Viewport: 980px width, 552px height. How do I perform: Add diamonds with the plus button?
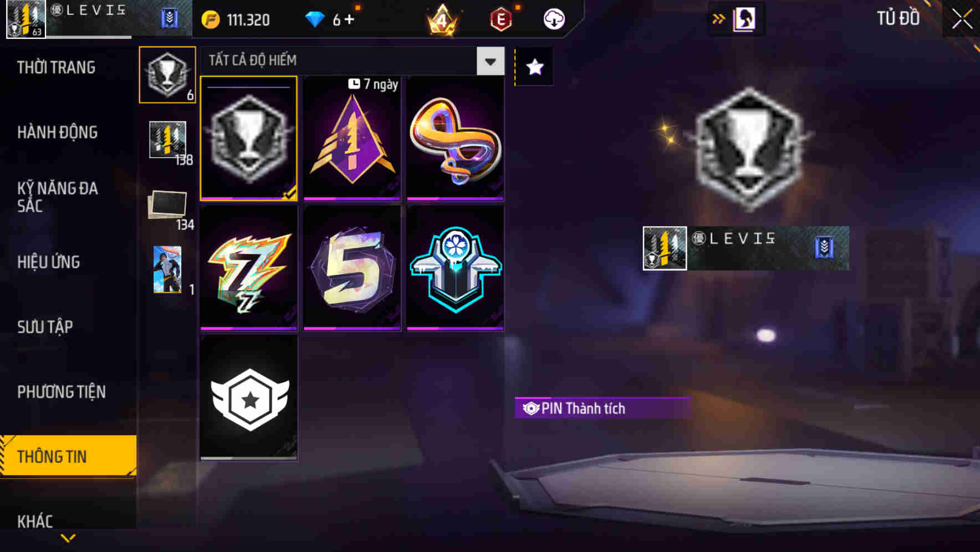349,20
